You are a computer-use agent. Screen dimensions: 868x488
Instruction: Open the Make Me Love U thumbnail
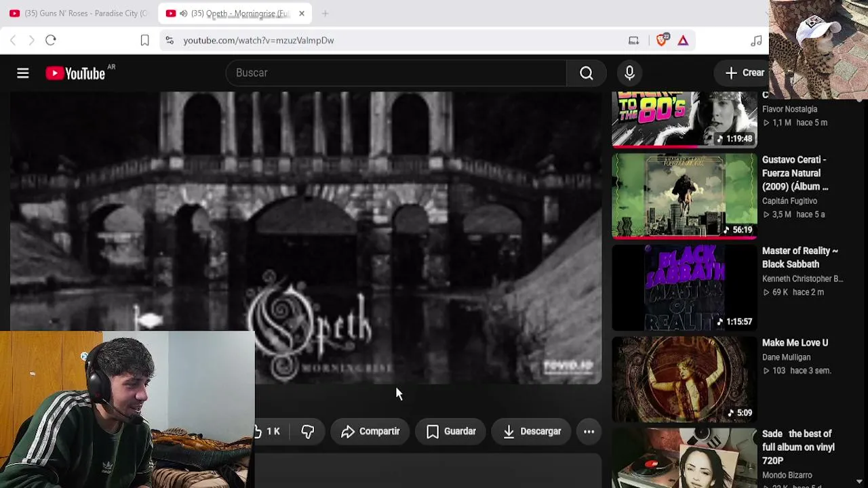click(x=684, y=379)
